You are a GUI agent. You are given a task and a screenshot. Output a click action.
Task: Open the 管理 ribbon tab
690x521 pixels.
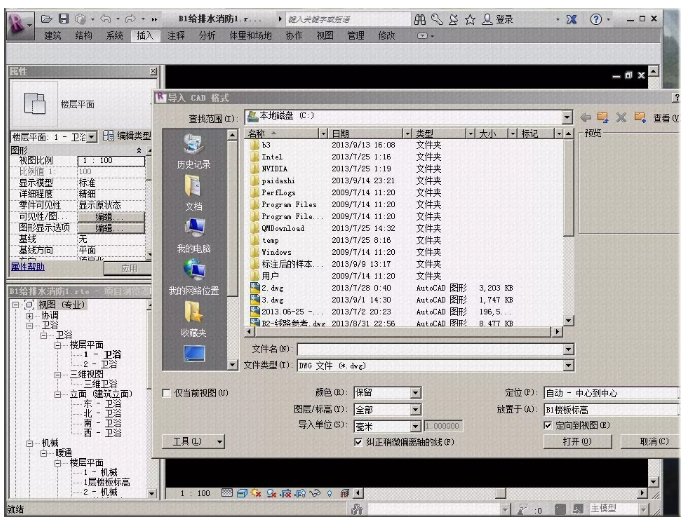tap(356, 36)
